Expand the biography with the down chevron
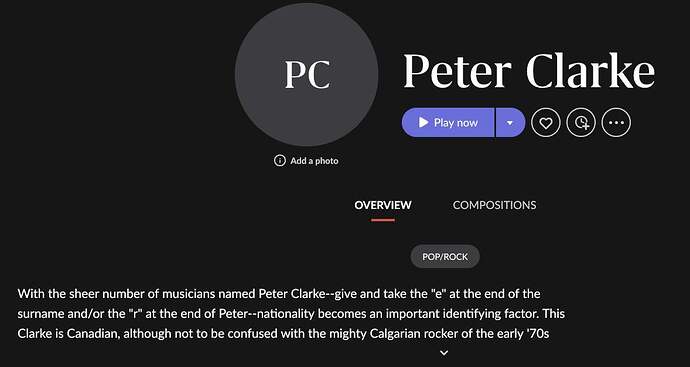 coord(444,352)
